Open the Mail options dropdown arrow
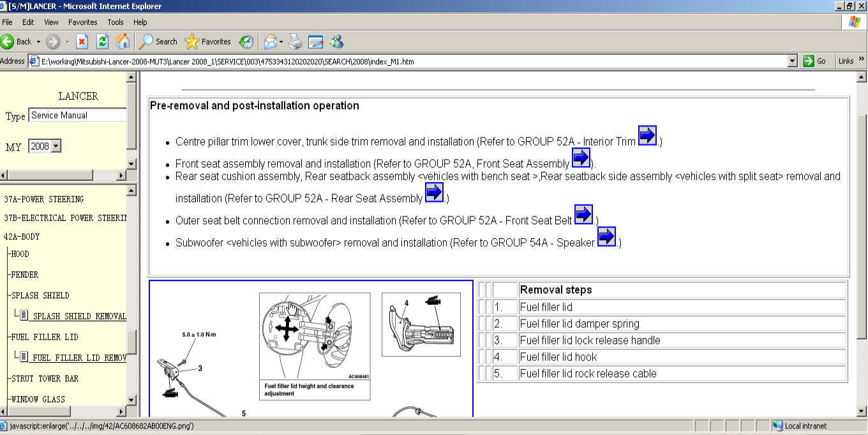 281,42
